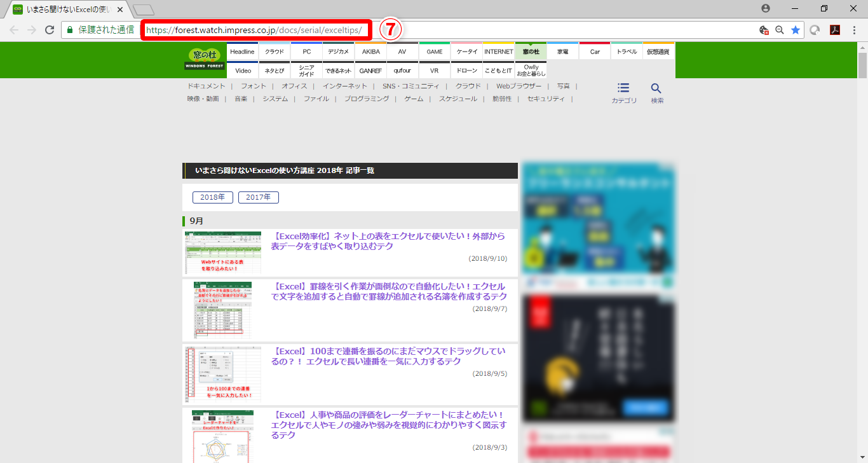Reload the page with the refresh icon
Screen dimensions: 868x463
tap(50, 30)
